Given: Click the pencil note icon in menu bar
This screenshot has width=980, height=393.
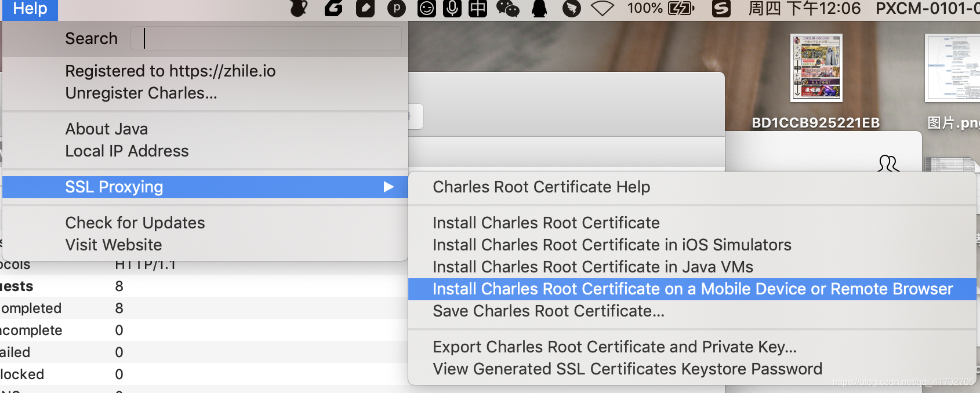Looking at the screenshot, I should click(365, 8).
